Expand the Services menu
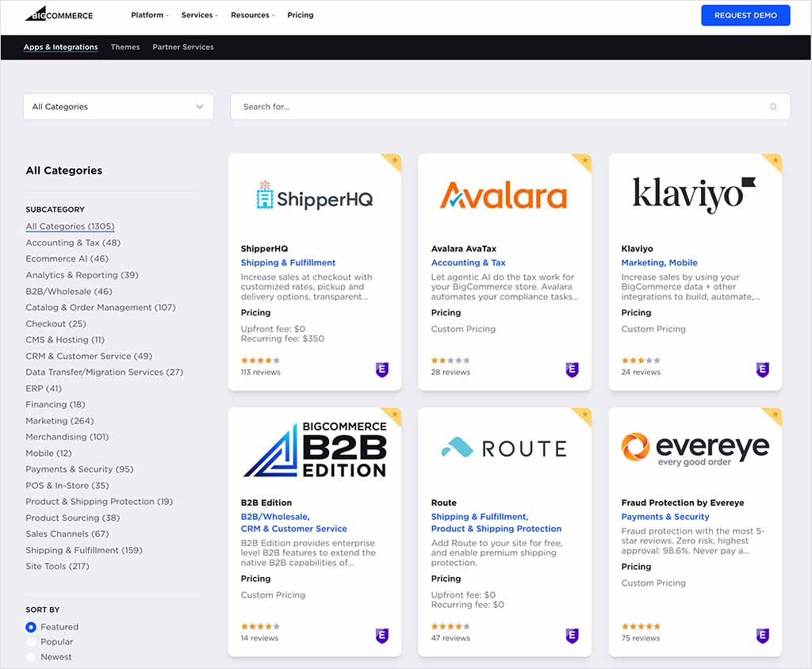The height and width of the screenshot is (669, 812). (199, 15)
